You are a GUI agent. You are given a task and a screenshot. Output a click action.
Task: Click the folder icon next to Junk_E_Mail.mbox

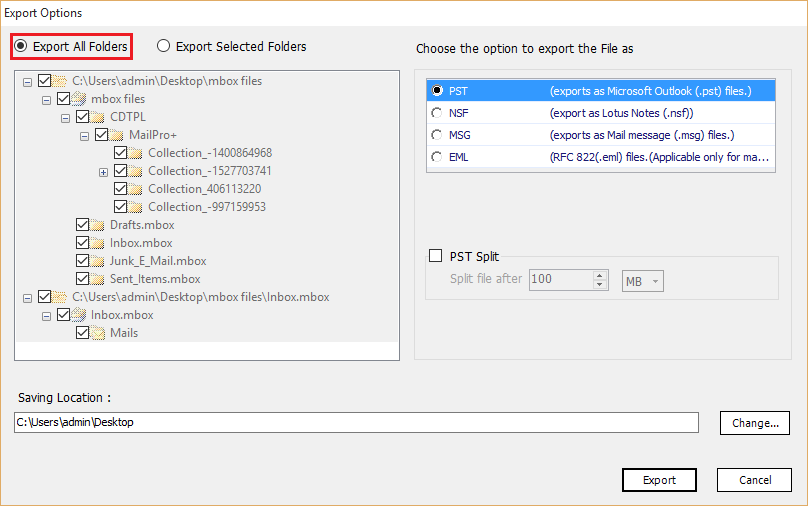point(98,261)
